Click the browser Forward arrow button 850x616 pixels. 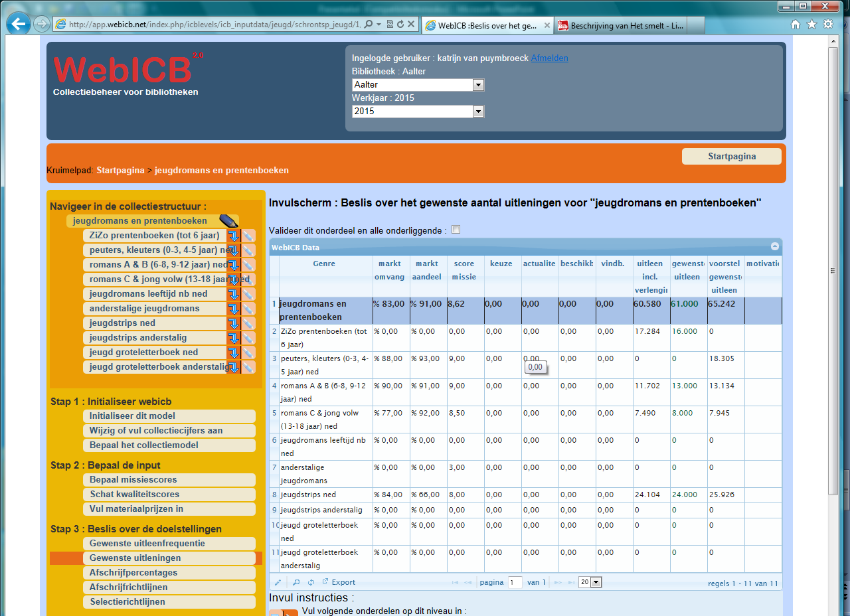41,25
